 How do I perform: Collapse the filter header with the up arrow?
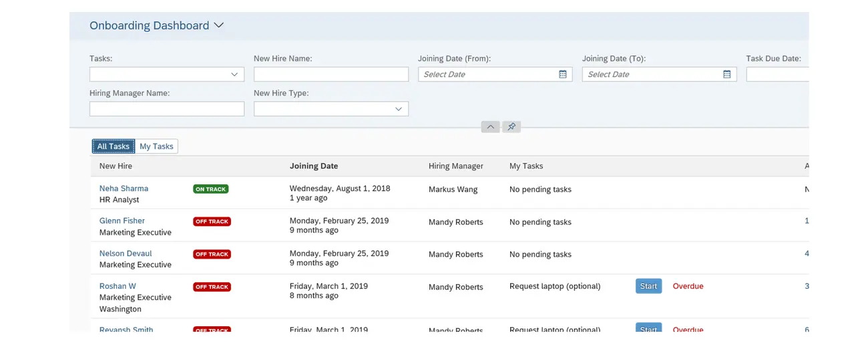(x=490, y=127)
